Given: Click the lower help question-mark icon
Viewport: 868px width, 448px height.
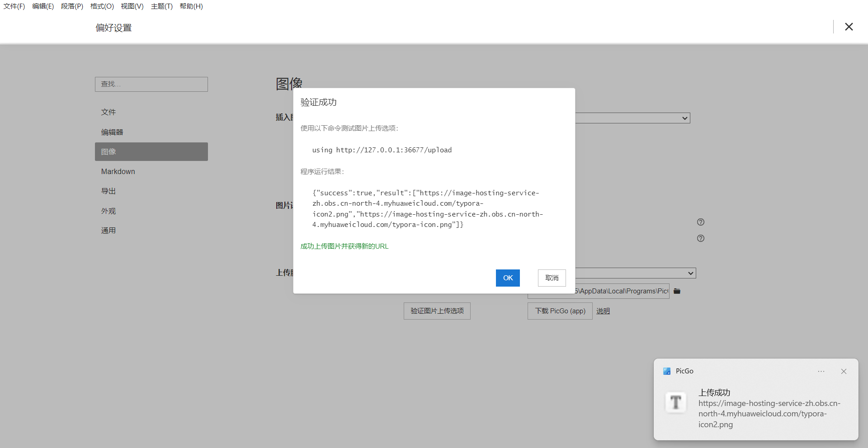Looking at the screenshot, I should pyautogui.click(x=701, y=238).
